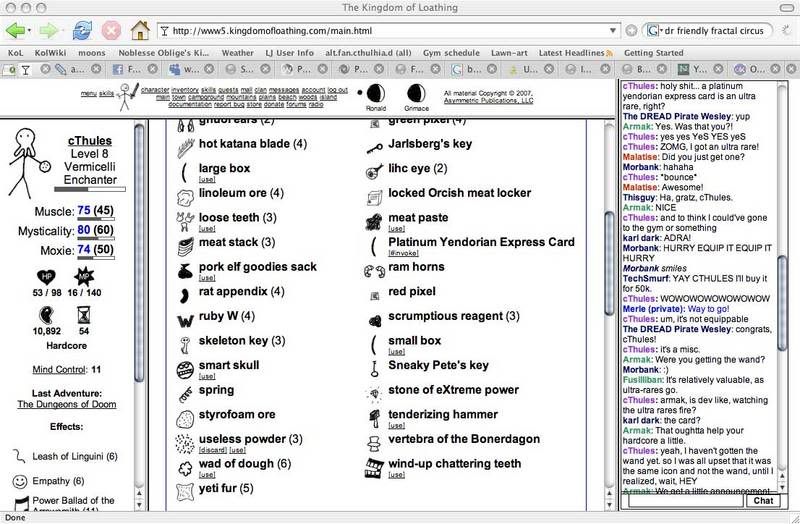This screenshot has height=524, width=800.
Task: Click the loose teeth item icon
Action: pyautogui.click(x=185, y=221)
